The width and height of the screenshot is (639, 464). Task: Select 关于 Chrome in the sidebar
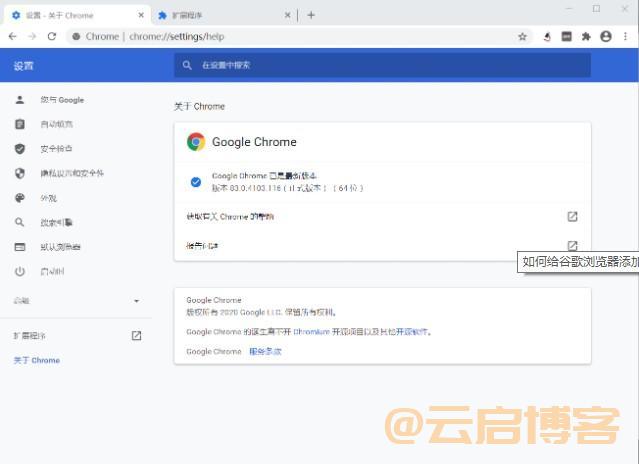(37, 360)
